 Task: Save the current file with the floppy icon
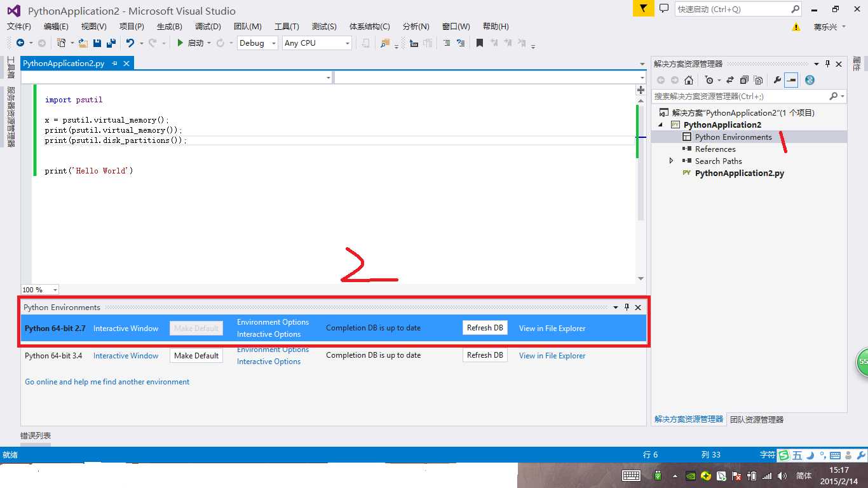[x=97, y=43]
